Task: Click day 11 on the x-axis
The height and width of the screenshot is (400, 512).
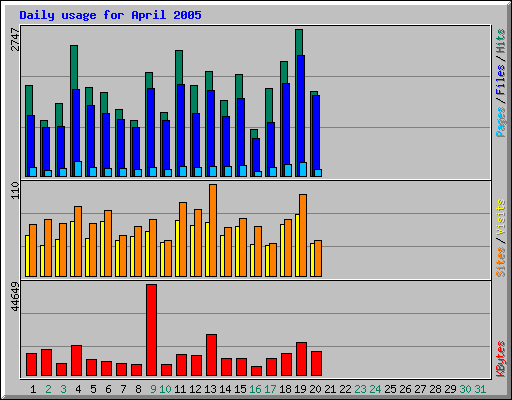Action: click(180, 389)
